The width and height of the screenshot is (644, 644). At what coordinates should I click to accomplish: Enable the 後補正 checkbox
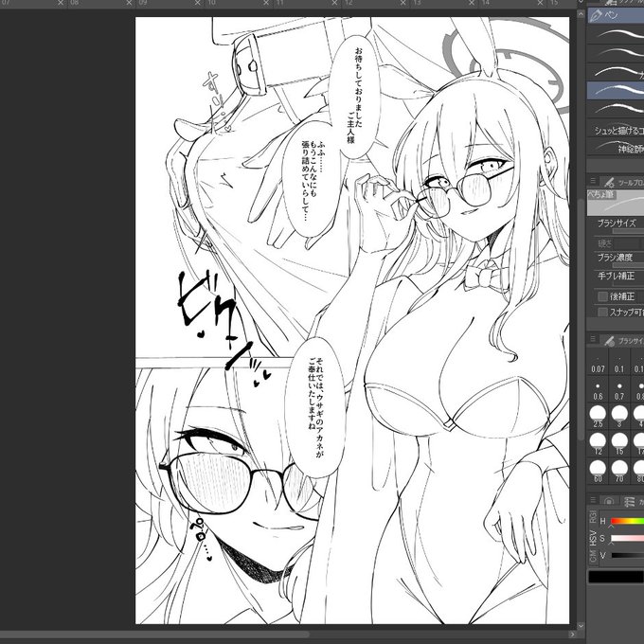click(602, 296)
